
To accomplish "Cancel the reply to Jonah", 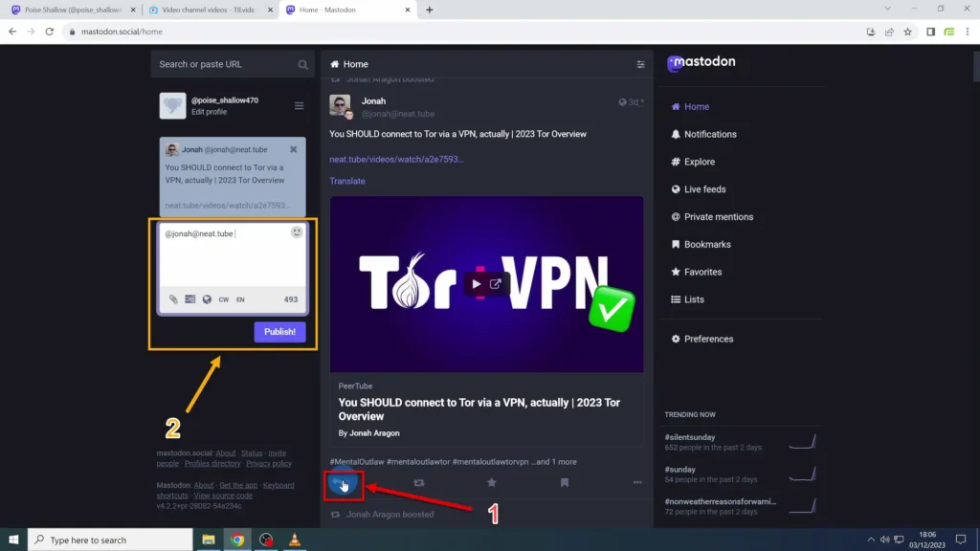I will point(293,149).
